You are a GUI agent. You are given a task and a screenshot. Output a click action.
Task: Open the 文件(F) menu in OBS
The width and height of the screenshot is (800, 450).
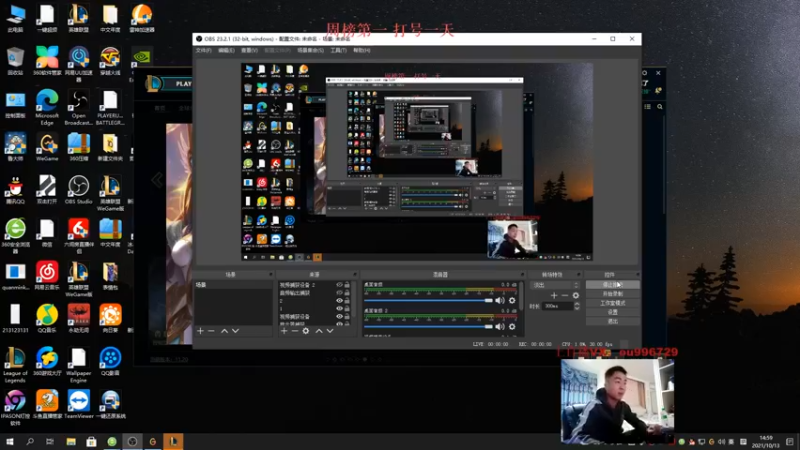pyautogui.click(x=204, y=51)
